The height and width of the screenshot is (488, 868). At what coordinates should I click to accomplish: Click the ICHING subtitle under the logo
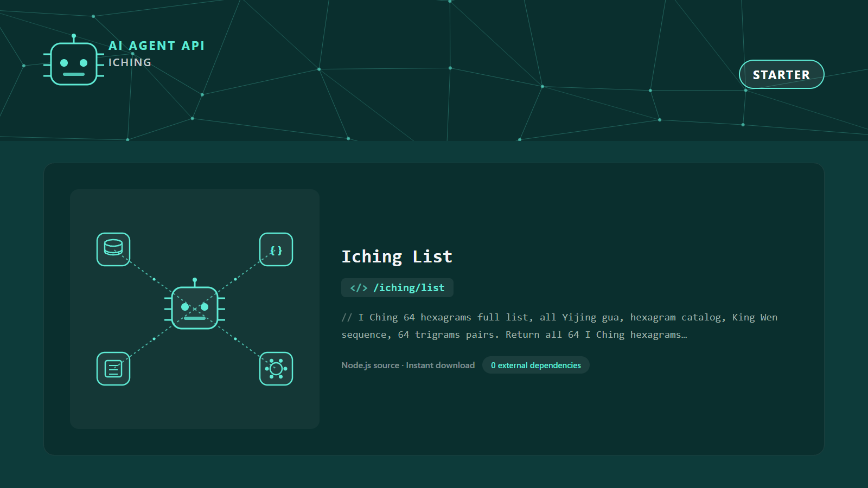coord(130,62)
